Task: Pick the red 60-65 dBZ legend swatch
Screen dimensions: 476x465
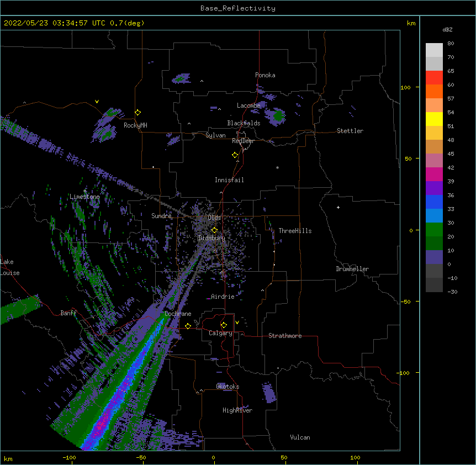Action: click(x=434, y=77)
